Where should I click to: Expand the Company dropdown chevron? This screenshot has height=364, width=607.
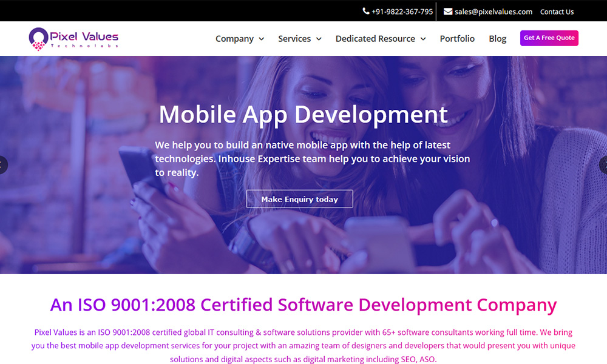click(262, 39)
